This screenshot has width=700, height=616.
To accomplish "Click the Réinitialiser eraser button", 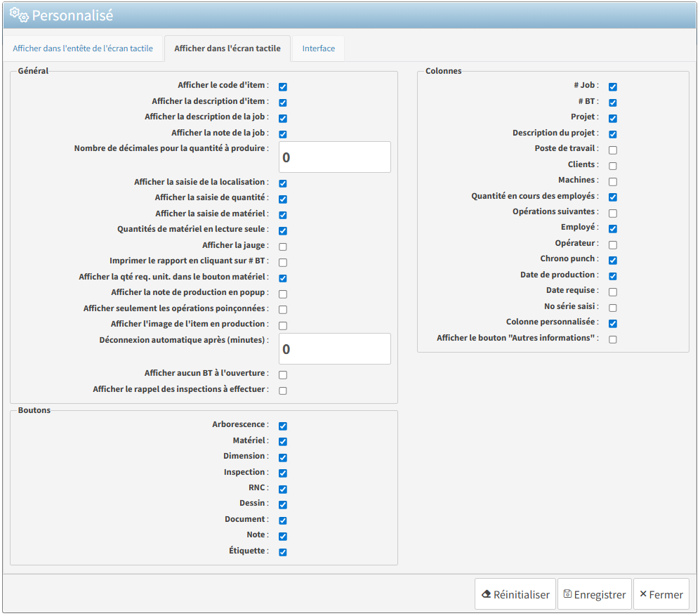I will [515, 594].
